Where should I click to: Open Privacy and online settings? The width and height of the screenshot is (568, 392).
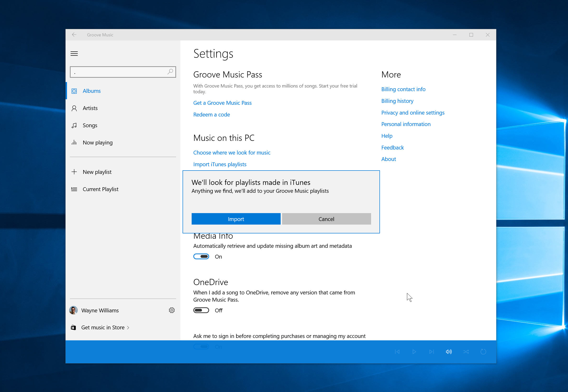click(x=413, y=113)
